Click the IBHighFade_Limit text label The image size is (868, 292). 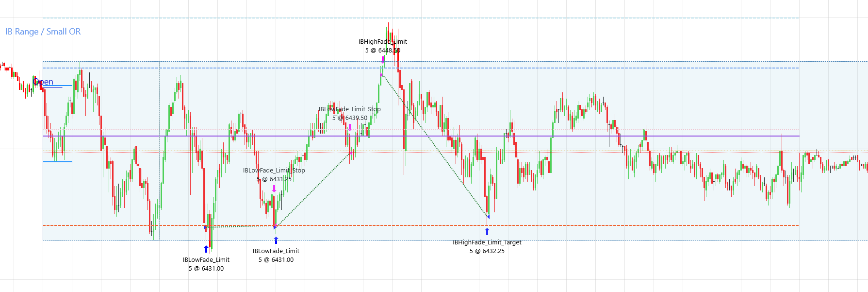[382, 42]
